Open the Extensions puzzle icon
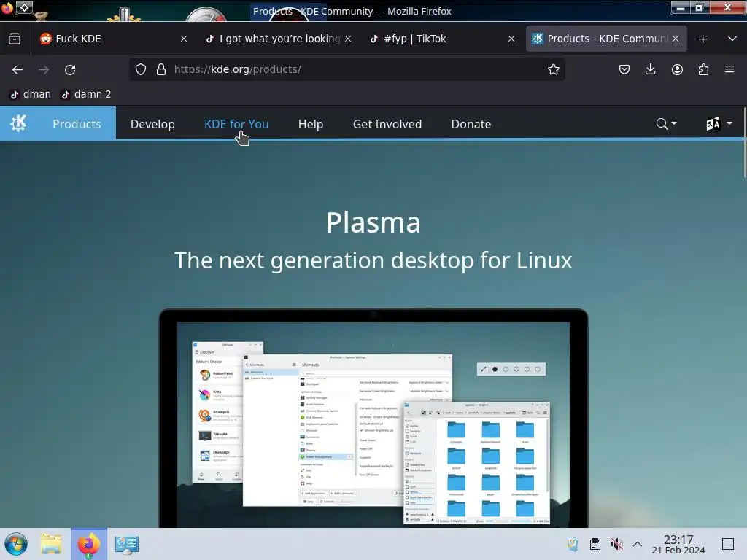The width and height of the screenshot is (747, 560). [703, 69]
